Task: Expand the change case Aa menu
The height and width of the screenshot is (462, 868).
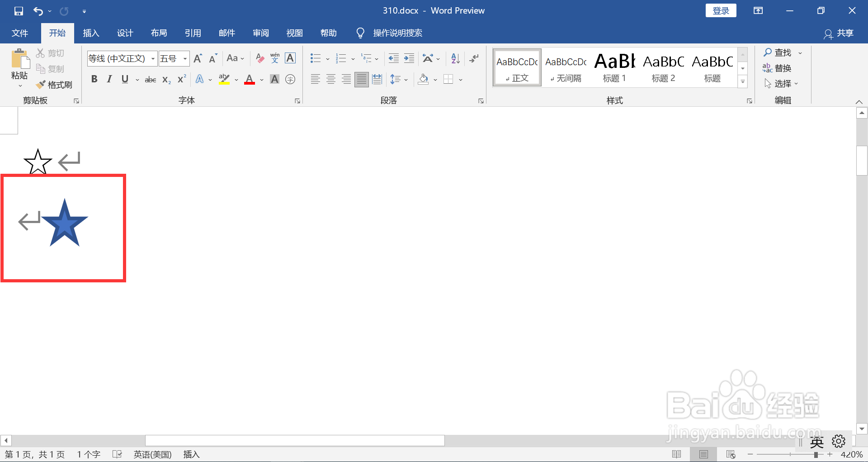Action: [x=236, y=58]
